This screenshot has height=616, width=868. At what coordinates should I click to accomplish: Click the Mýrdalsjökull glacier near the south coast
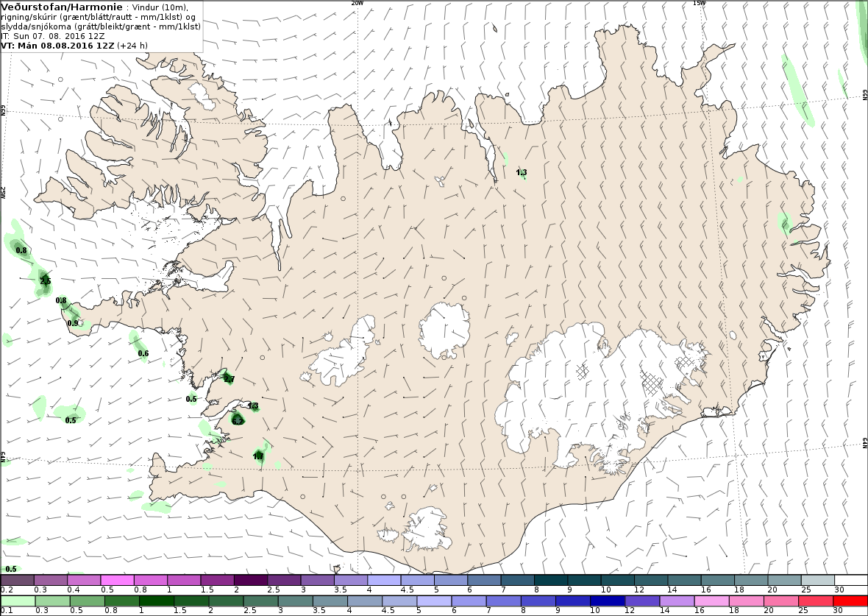point(425,529)
